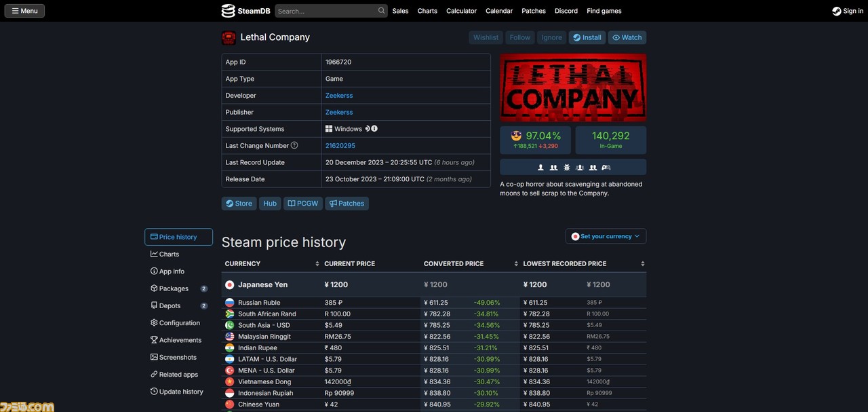
Task: Open the Hub link button
Action: click(270, 204)
